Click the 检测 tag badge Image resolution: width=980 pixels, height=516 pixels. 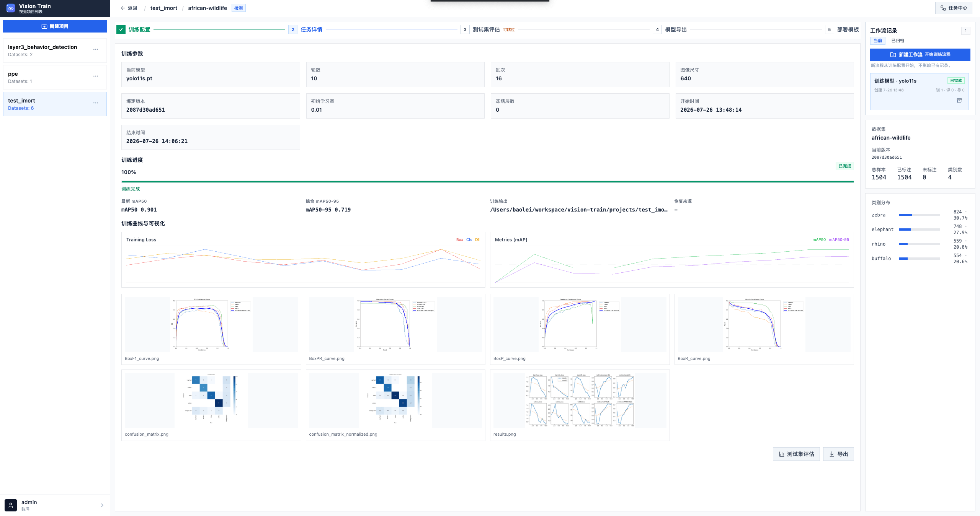pos(238,8)
